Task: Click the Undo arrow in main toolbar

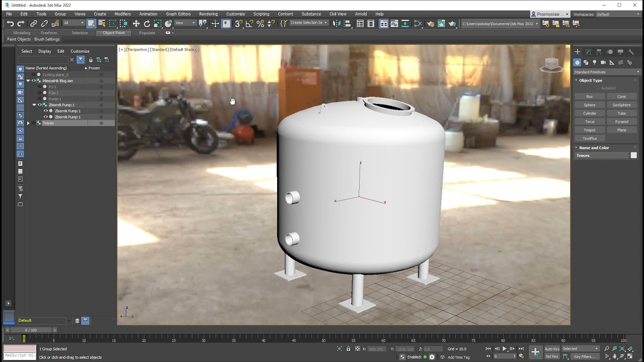Action: pos(10,24)
